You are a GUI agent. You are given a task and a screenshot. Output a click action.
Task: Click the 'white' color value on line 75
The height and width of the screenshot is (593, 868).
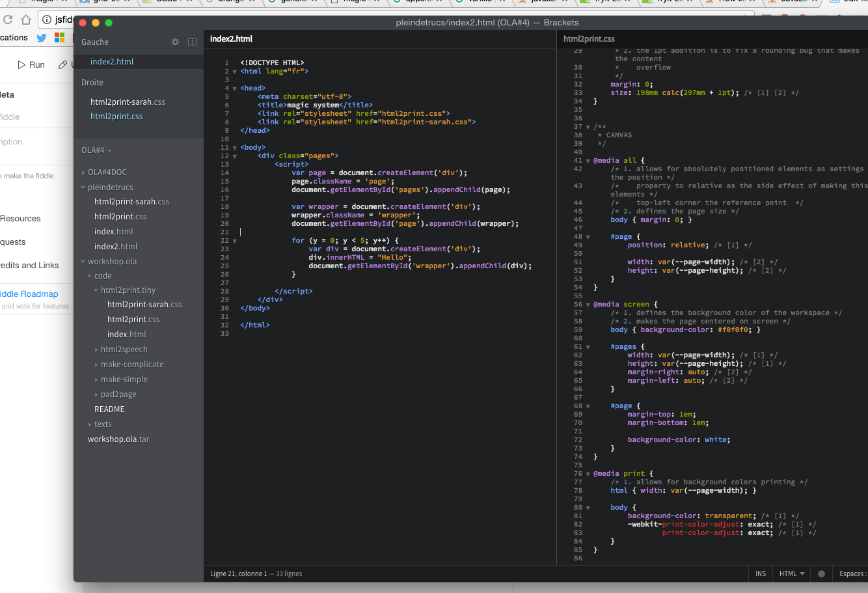coord(716,440)
